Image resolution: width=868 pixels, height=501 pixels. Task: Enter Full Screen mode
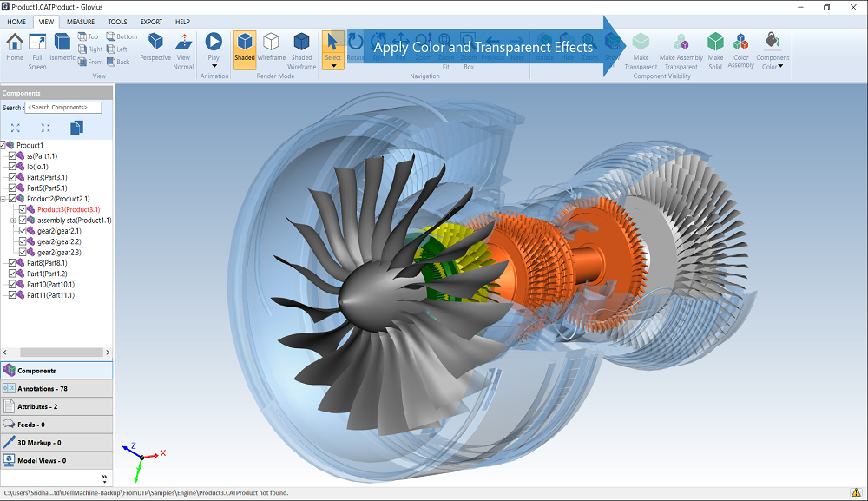[37, 51]
